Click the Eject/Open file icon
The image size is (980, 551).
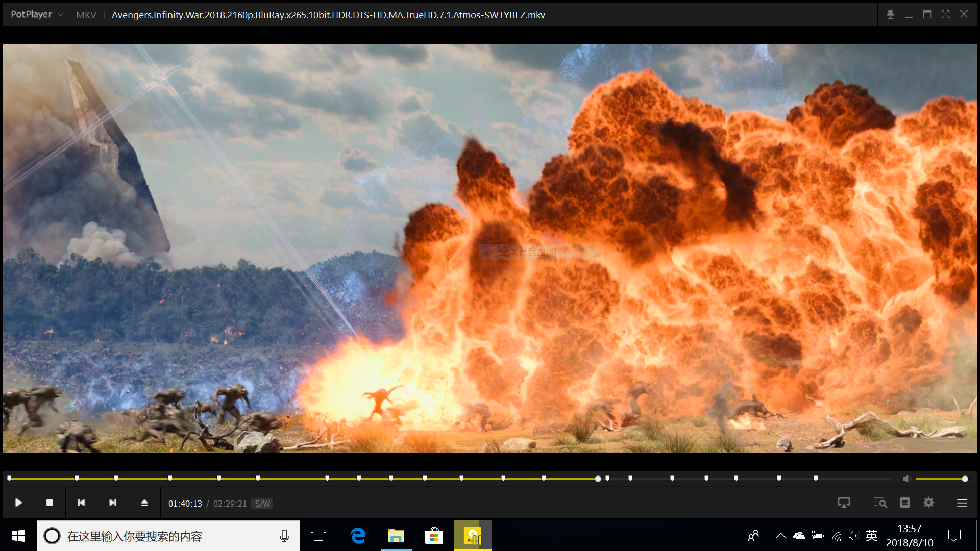tap(144, 503)
